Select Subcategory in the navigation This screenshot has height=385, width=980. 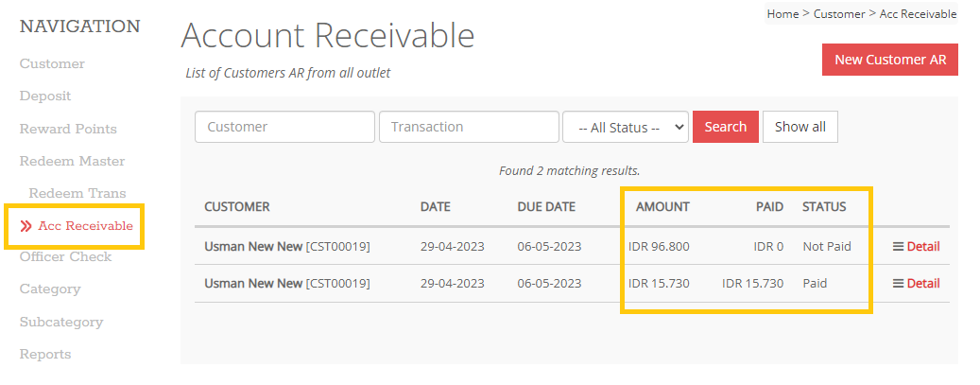click(61, 322)
